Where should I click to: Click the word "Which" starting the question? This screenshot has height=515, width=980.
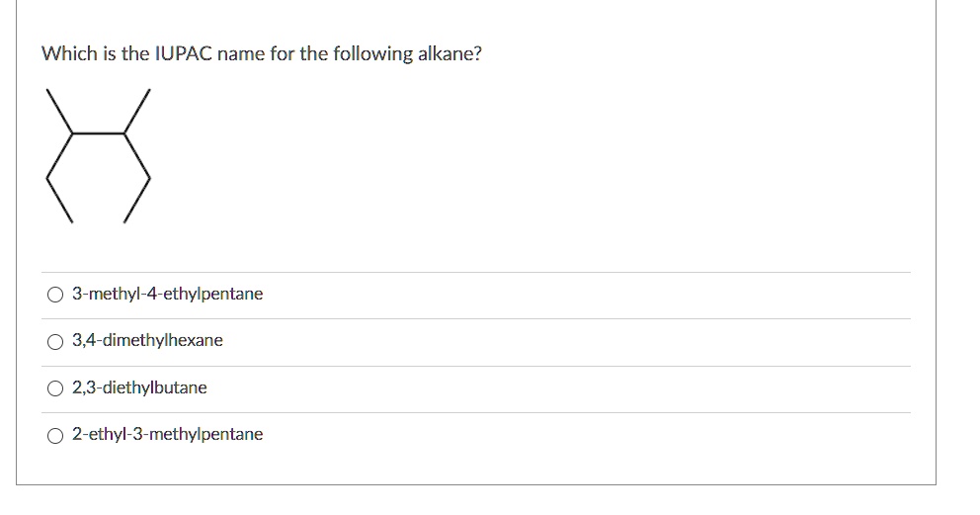pos(66,54)
